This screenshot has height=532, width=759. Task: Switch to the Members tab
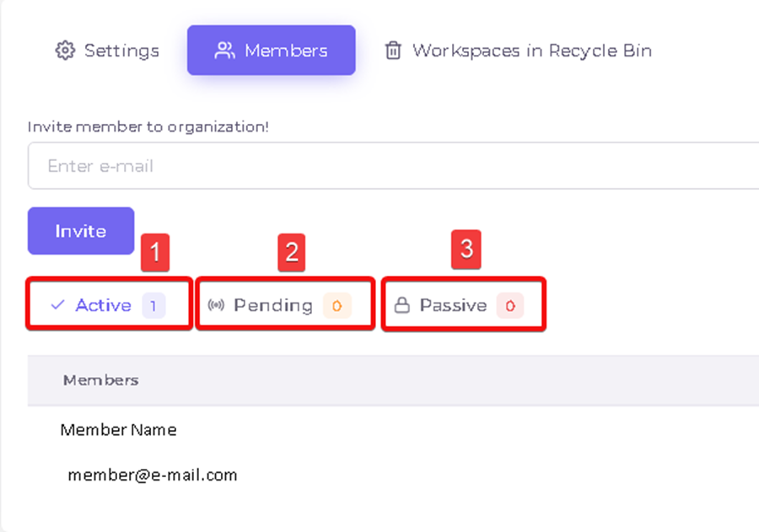(271, 51)
